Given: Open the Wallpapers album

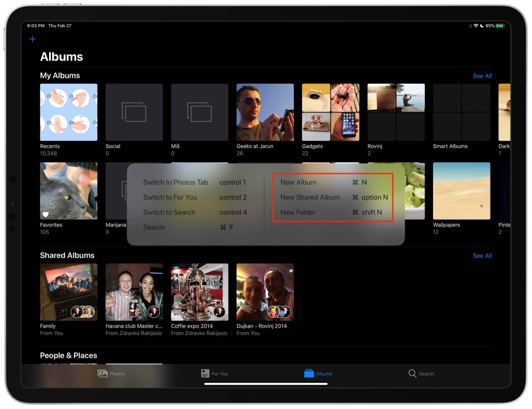Looking at the screenshot, I should [x=462, y=191].
